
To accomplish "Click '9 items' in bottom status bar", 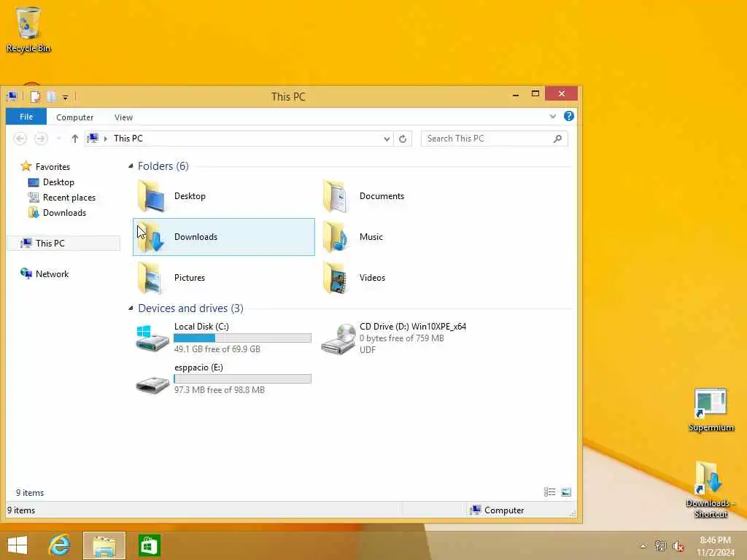I will pyautogui.click(x=21, y=510).
